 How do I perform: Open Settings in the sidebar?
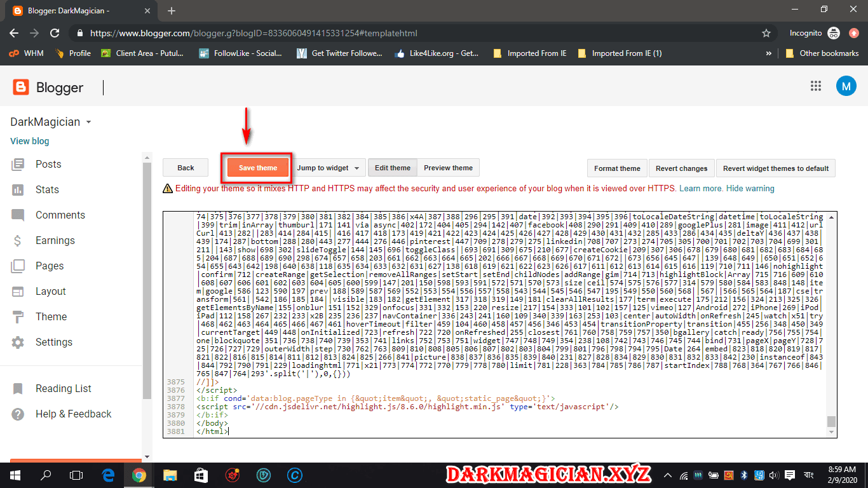tap(54, 342)
